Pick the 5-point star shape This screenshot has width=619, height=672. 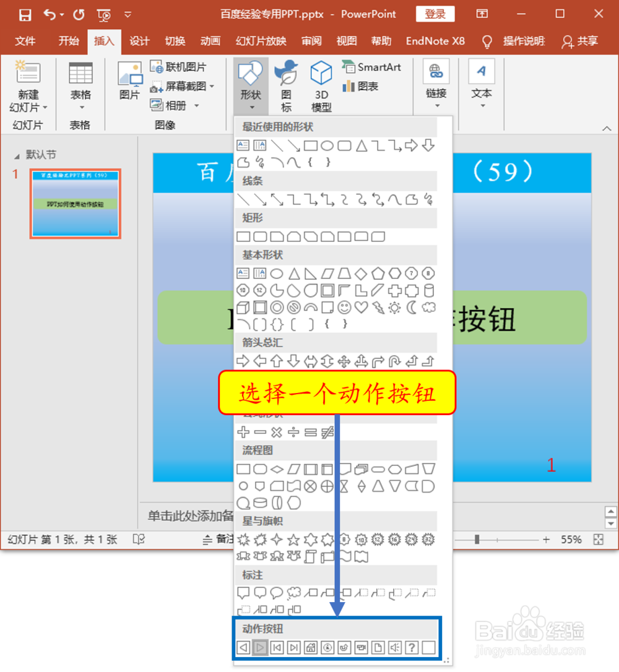pyautogui.click(x=293, y=539)
